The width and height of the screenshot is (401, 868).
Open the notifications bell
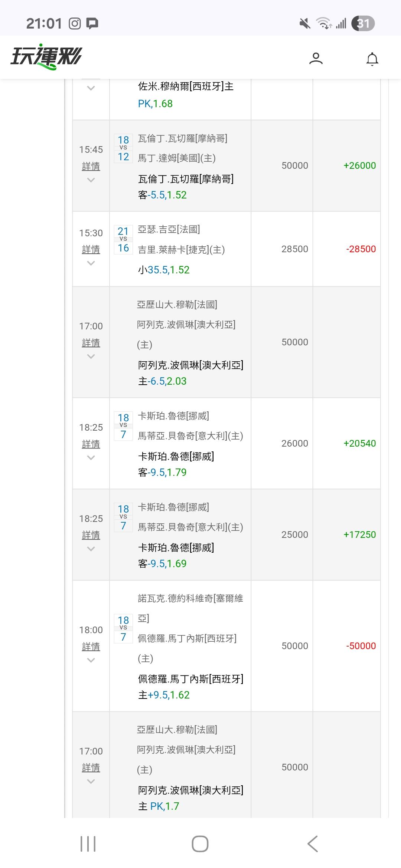pyautogui.click(x=372, y=59)
